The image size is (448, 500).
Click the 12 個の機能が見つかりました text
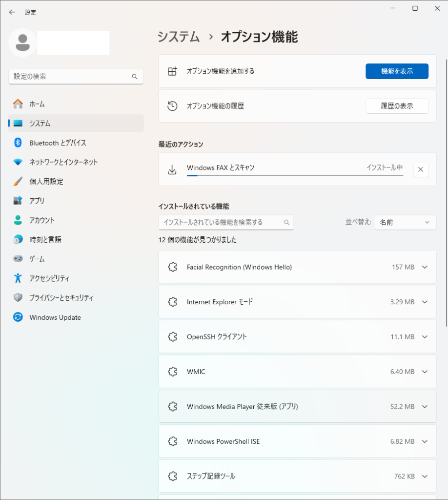[198, 240]
